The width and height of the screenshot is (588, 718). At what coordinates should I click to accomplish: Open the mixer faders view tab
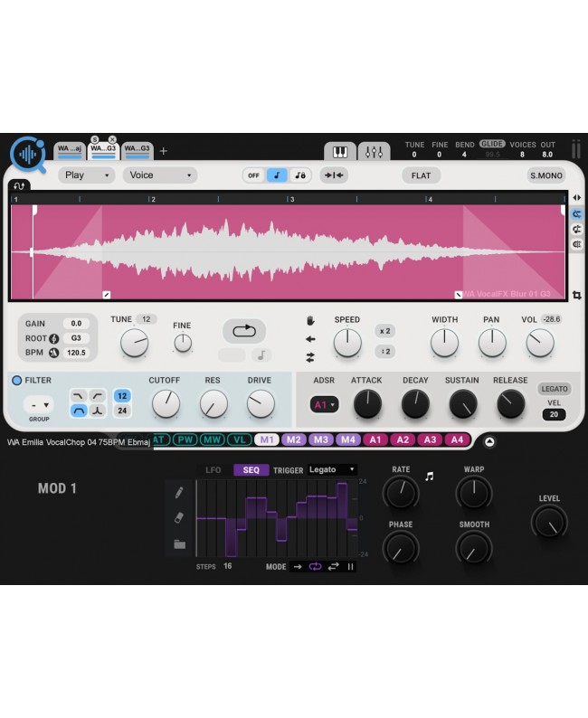tap(374, 152)
